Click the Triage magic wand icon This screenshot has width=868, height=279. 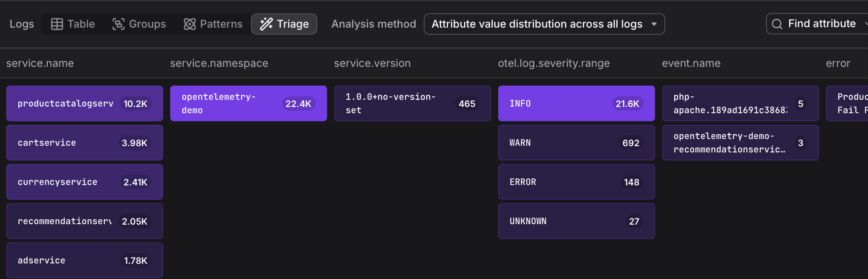(x=266, y=24)
